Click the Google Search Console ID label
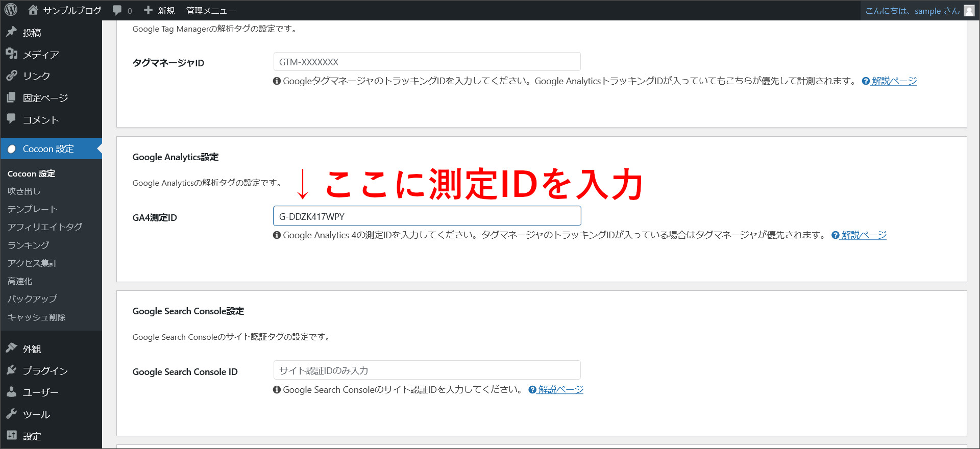 pos(185,372)
